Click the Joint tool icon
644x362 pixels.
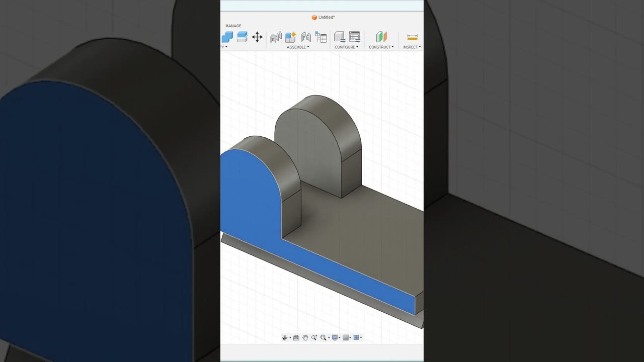click(276, 37)
